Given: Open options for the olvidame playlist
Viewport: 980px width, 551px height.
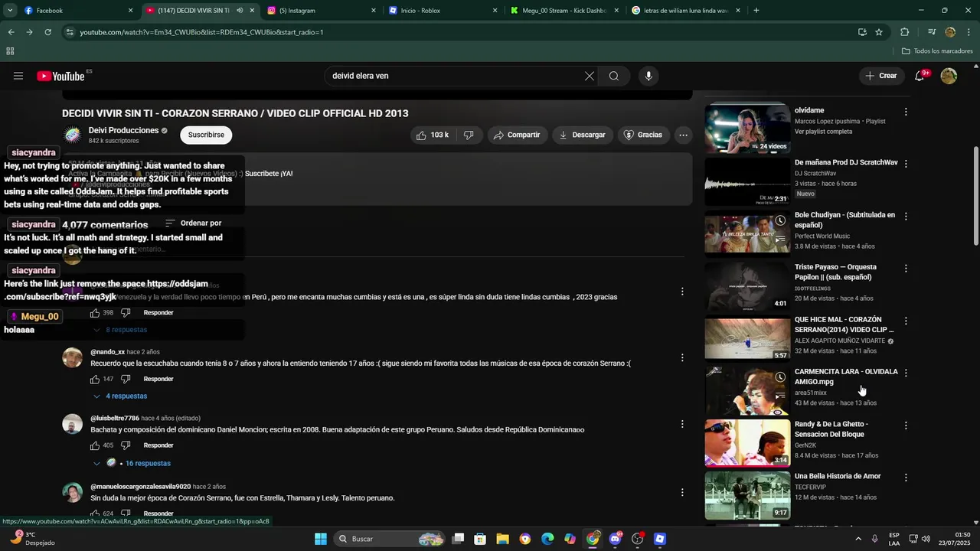Looking at the screenshot, I should (906, 112).
